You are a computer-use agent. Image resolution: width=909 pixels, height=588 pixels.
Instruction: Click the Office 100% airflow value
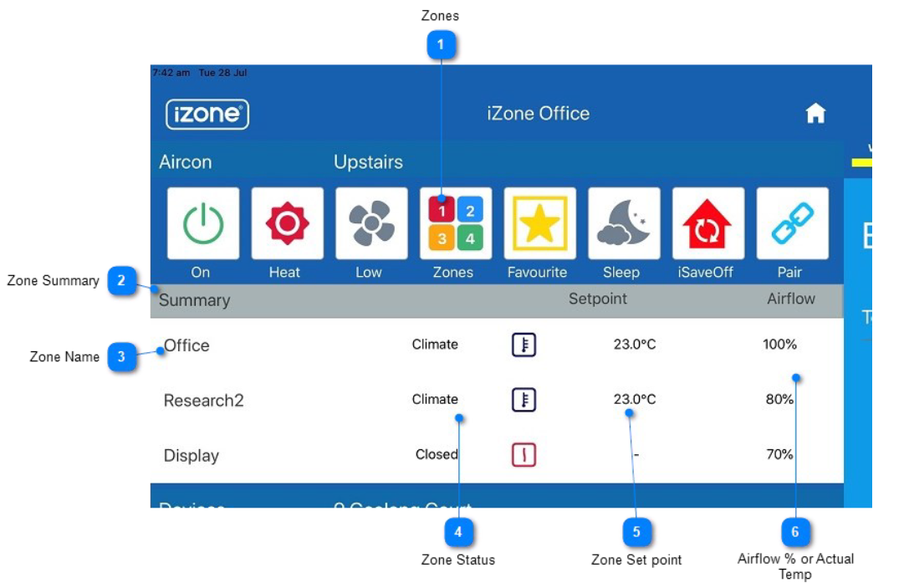779,345
